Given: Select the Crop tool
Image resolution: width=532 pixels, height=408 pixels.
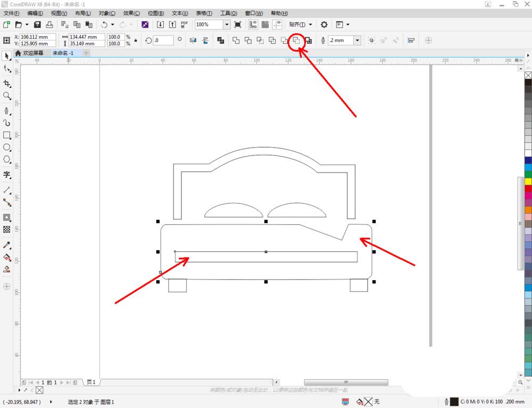Looking at the screenshot, I should point(6,83).
